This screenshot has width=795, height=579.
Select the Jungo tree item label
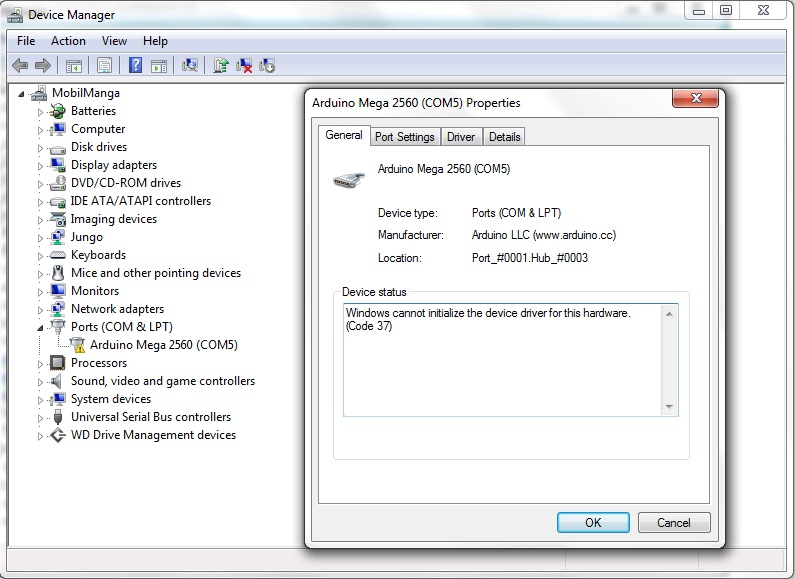point(87,237)
